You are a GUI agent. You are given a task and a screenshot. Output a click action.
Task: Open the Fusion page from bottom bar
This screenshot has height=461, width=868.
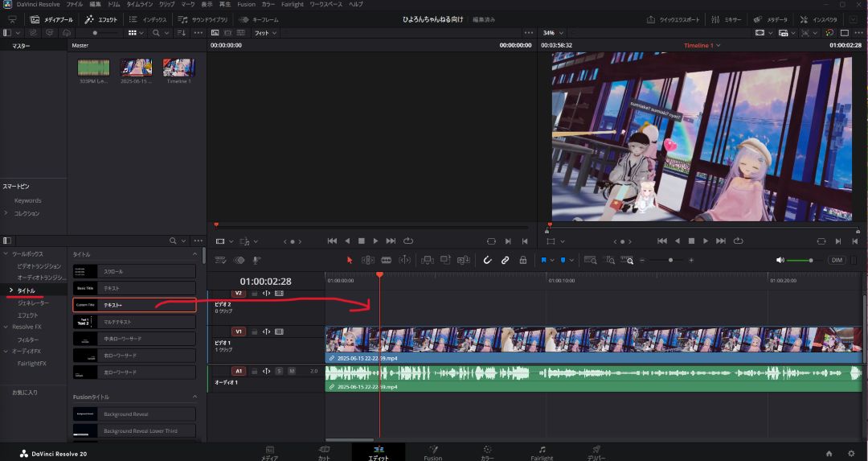[x=433, y=452]
